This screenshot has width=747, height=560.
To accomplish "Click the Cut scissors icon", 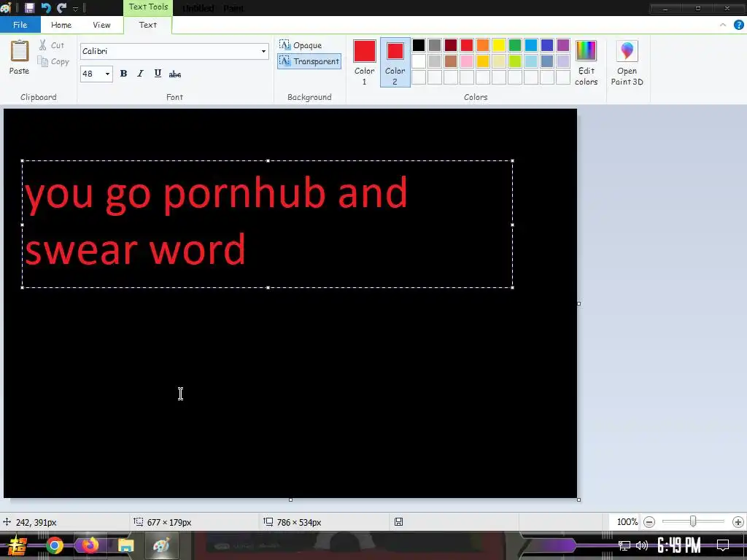I will click(43, 45).
